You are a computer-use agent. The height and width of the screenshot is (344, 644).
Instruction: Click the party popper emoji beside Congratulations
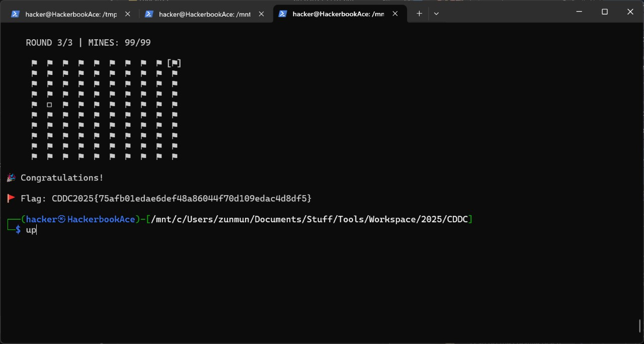[11, 178]
